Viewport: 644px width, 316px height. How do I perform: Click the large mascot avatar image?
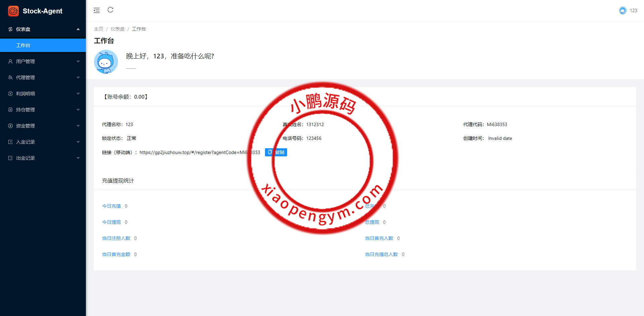106,62
